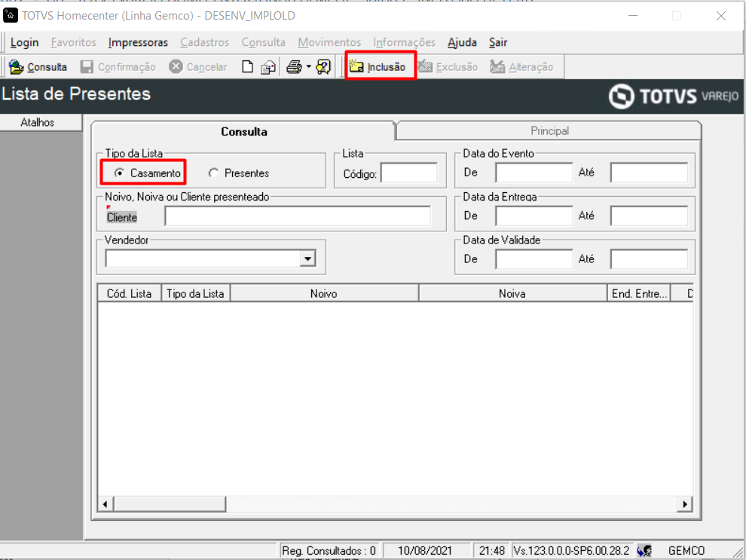This screenshot has width=746, height=560.
Task: Open the Cadastros menu
Action: [x=204, y=42]
